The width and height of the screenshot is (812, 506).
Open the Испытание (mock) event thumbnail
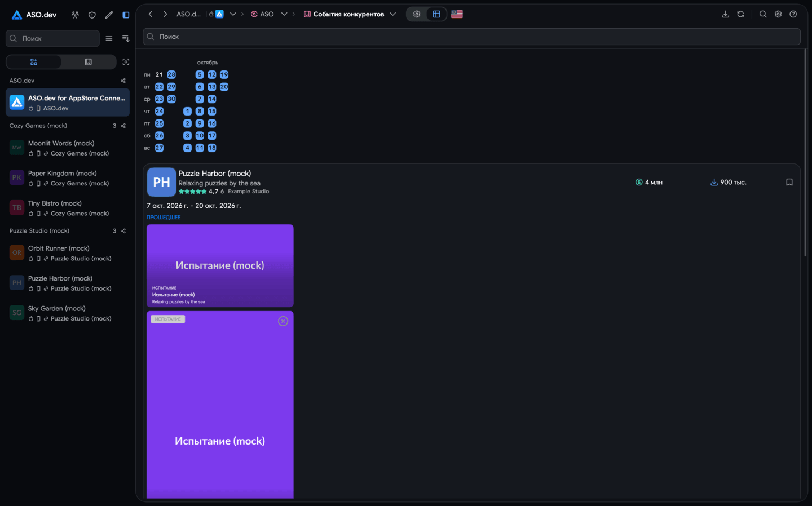pyautogui.click(x=220, y=265)
